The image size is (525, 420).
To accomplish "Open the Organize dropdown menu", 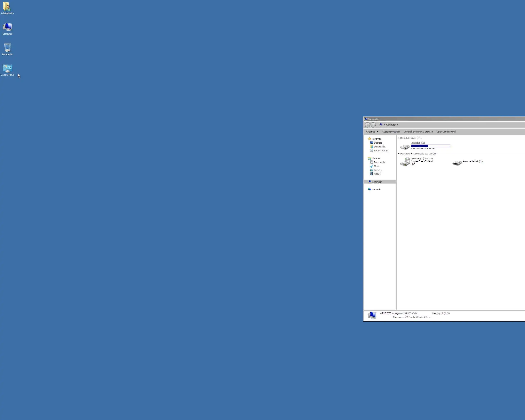I will (x=372, y=132).
